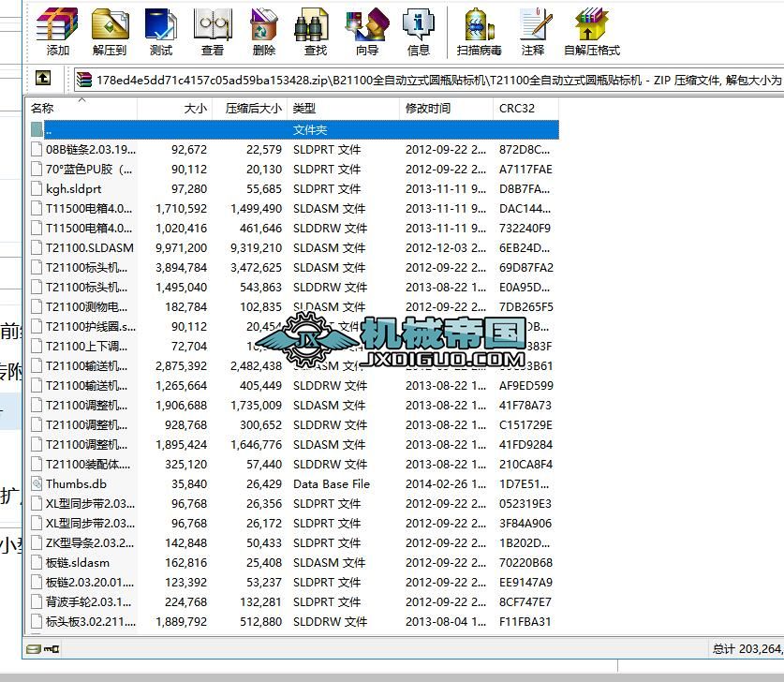784x682 pixels.
Task: Select file T21100装配体....
Action: click(x=294, y=464)
